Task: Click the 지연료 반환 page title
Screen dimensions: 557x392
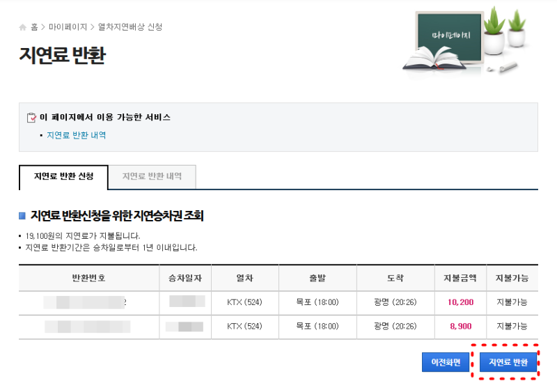Action: tap(63, 56)
